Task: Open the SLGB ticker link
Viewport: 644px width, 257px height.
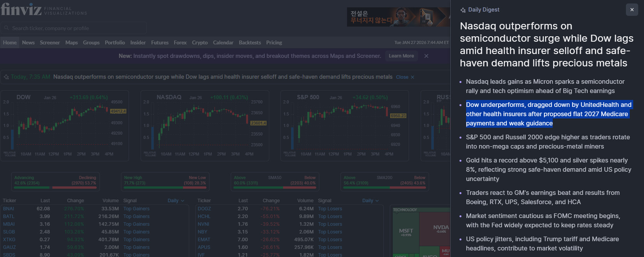Action: pos(9,232)
